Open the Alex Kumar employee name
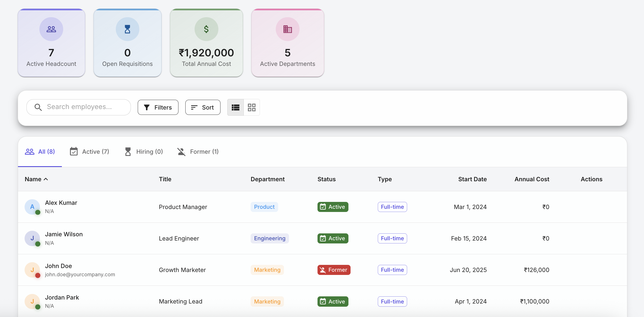644x317 pixels. 61,203
